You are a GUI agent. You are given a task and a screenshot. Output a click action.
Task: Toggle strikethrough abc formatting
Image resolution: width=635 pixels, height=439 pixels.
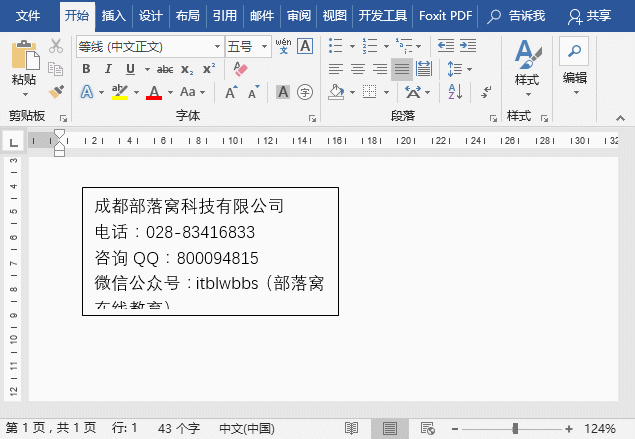point(165,70)
